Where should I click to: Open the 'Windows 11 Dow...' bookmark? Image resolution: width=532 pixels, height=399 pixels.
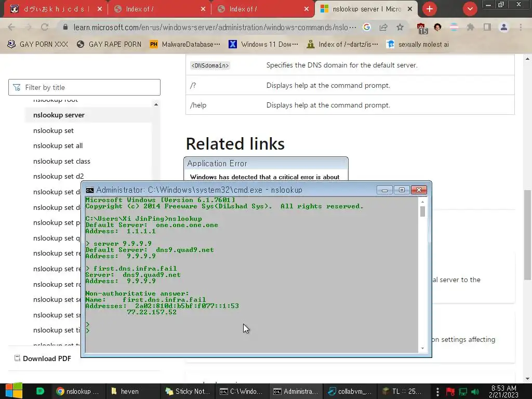263,44
